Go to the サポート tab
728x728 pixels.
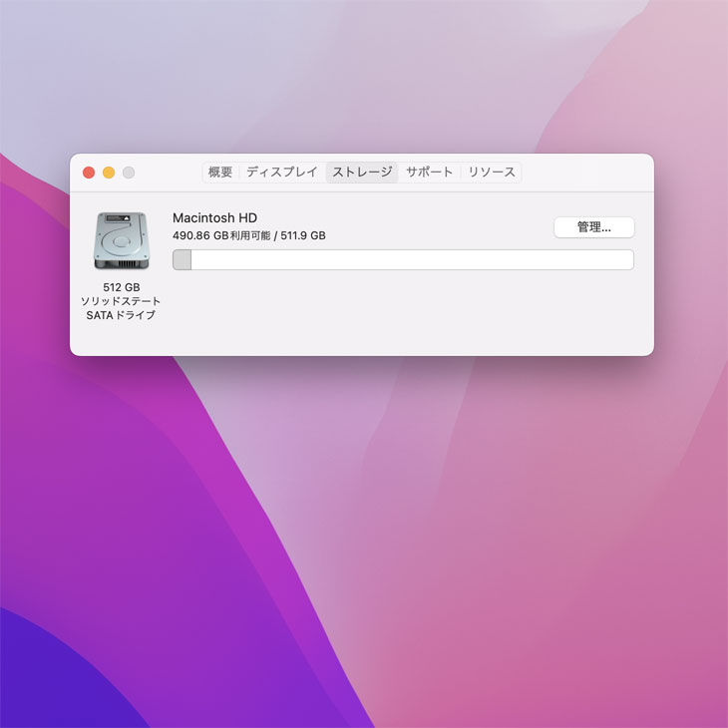(430, 173)
